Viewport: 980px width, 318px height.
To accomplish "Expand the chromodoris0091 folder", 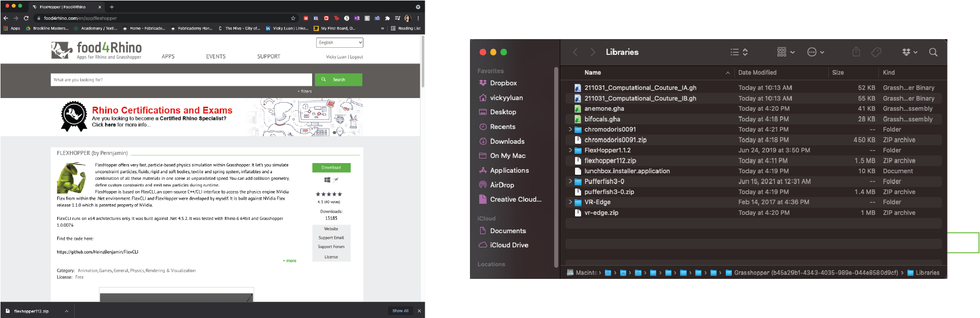I will (570, 130).
